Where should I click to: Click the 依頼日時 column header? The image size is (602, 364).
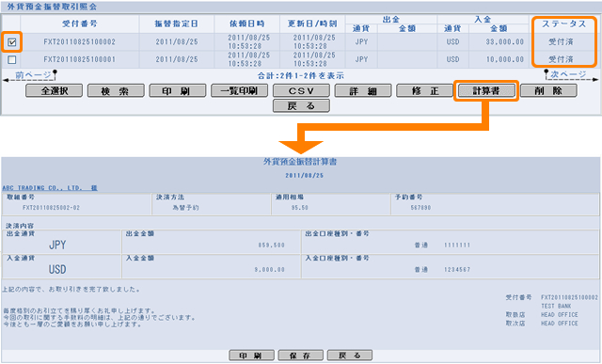[x=247, y=24]
